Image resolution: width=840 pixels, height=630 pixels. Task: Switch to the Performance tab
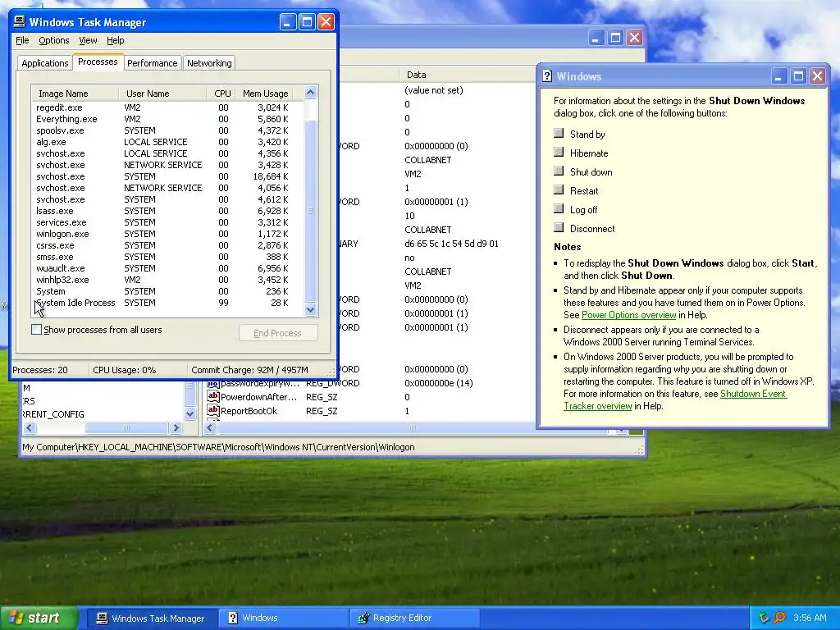pyautogui.click(x=152, y=63)
